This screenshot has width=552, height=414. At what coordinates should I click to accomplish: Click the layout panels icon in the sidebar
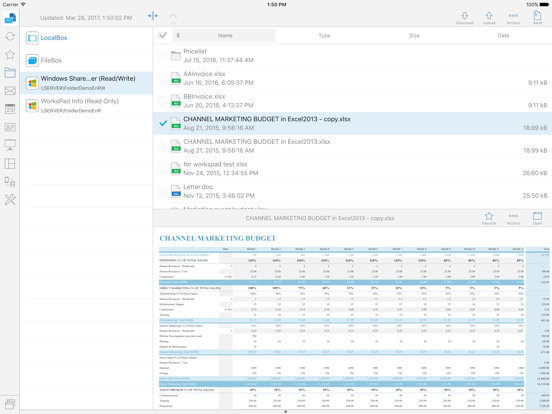10,163
